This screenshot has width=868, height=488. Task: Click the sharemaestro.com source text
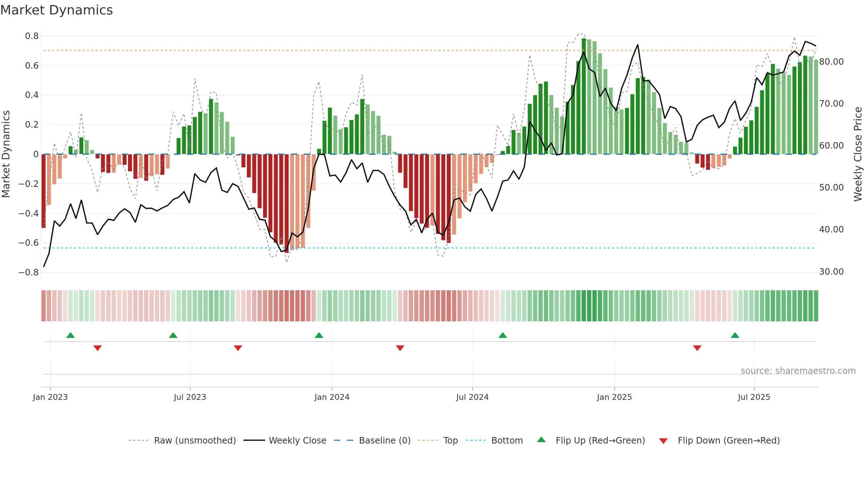coord(798,371)
